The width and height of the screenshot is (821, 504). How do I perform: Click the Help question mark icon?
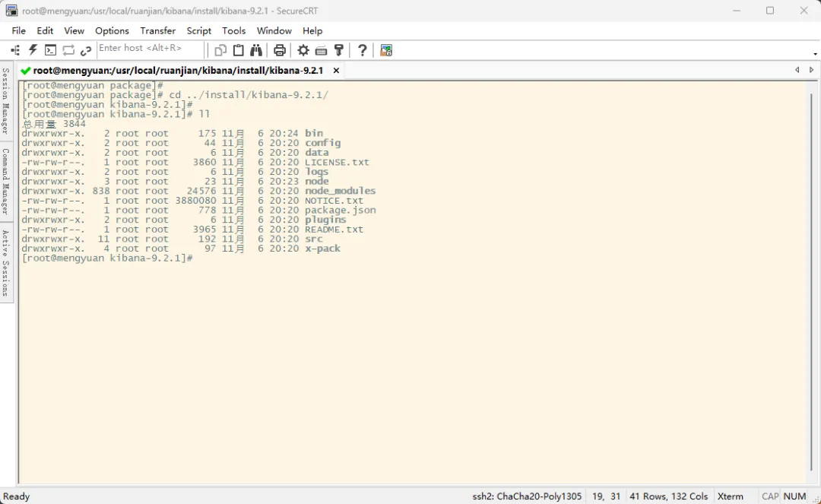pyautogui.click(x=363, y=50)
